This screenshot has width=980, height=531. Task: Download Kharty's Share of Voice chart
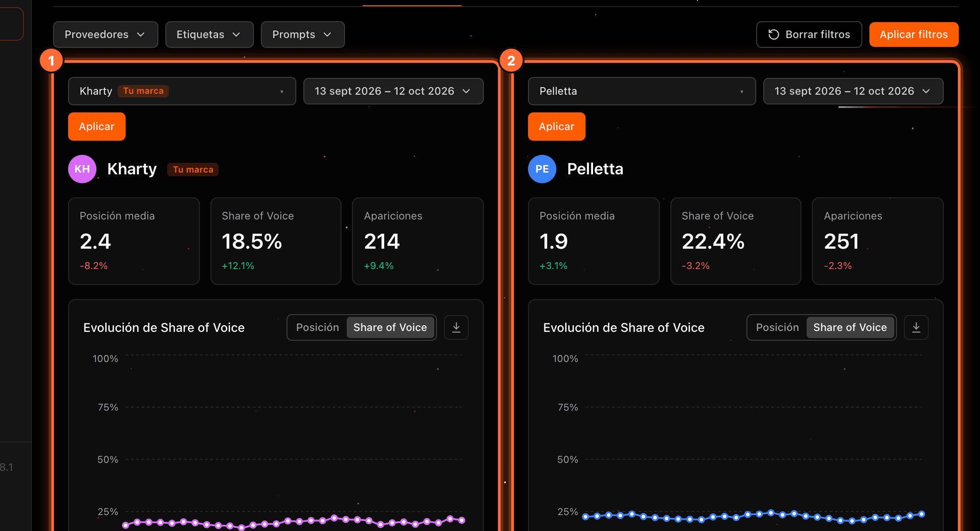[456, 327]
